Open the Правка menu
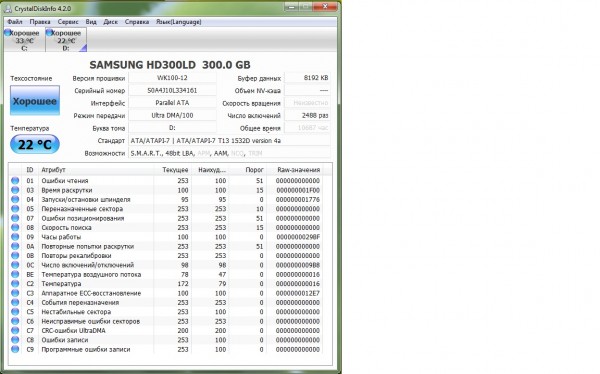This screenshot has width=600, height=374. pos(40,22)
